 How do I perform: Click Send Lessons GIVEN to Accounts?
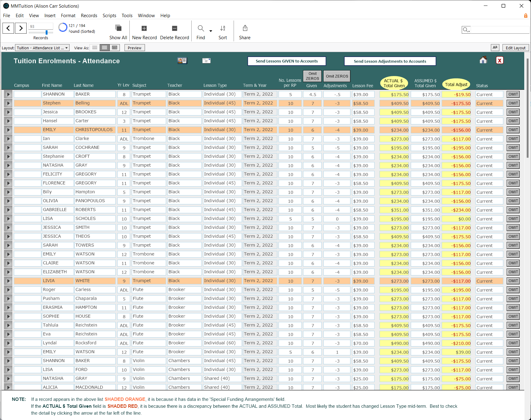point(287,61)
